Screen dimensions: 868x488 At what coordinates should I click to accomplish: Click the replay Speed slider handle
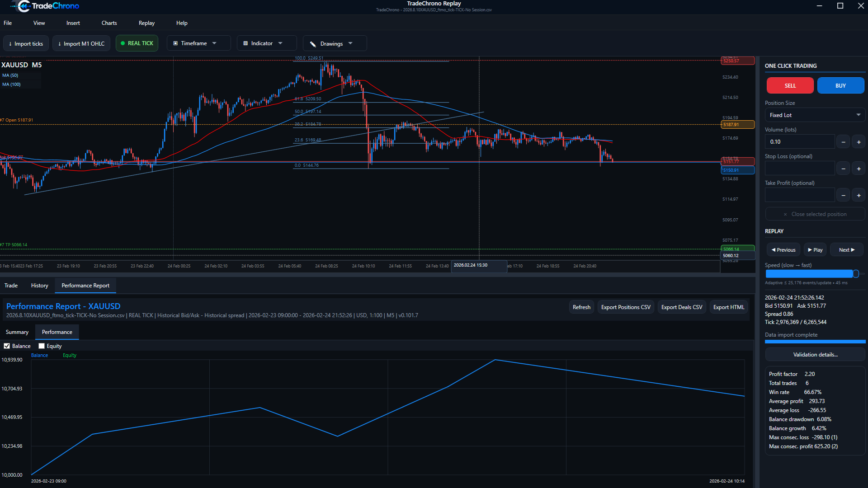click(x=855, y=274)
